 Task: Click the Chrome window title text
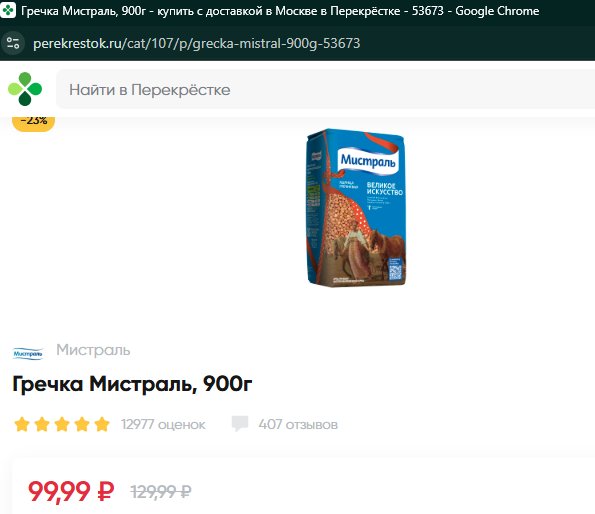pos(280,11)
